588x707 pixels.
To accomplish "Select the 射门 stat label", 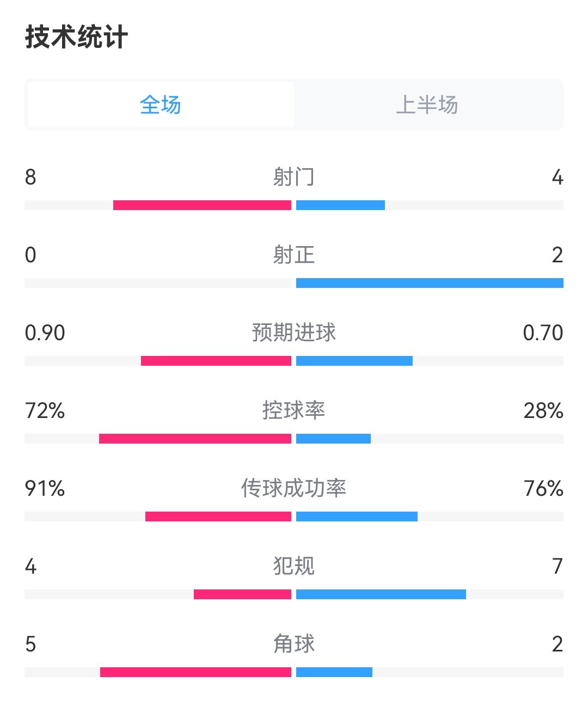I will (293, 177).
